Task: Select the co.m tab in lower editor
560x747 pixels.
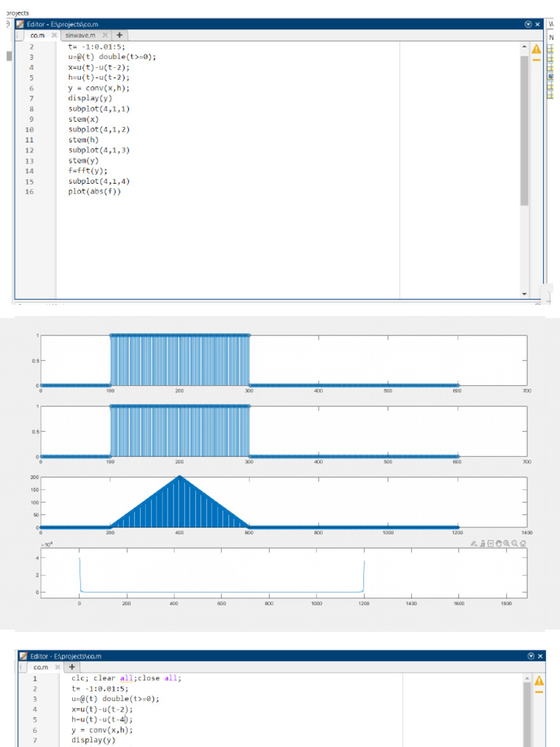Action: click(40, 667)
